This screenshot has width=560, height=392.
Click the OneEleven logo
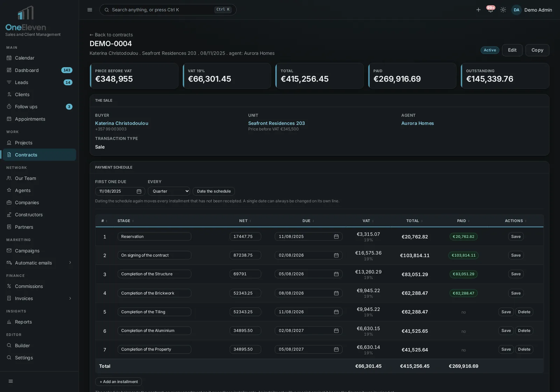[26, 18]
